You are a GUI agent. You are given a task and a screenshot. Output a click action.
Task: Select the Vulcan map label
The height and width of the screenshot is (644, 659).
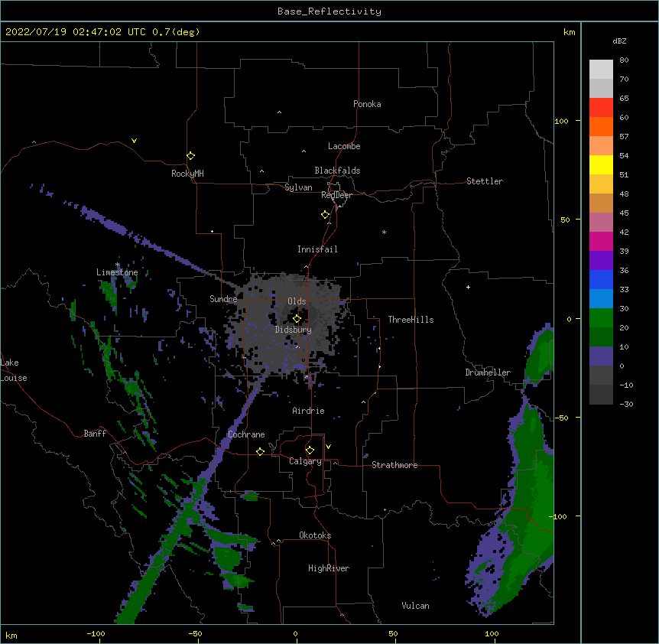415,606
